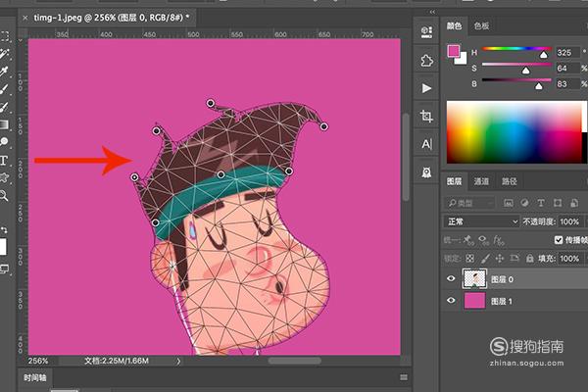The height and width of the screenshot is (392, 588).
Task: Click the H value field 325
Action: click(567, 53)
